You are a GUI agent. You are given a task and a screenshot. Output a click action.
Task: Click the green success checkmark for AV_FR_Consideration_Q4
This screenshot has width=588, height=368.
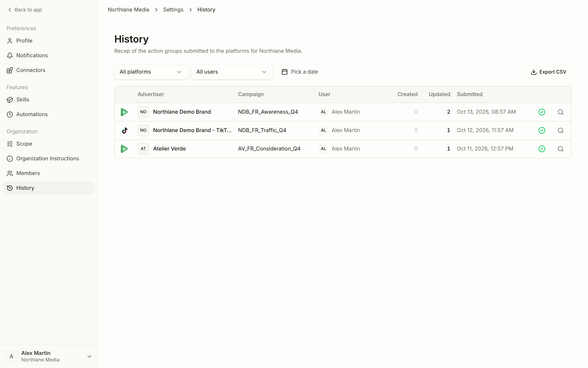[x=542, y=149]
